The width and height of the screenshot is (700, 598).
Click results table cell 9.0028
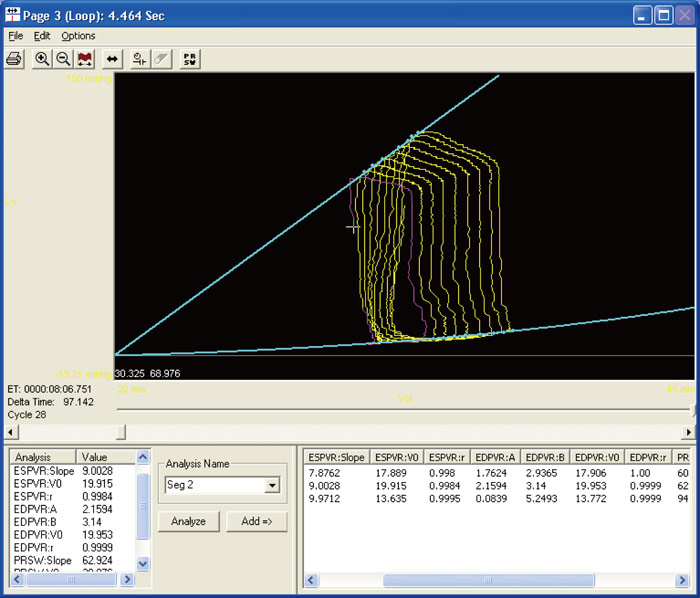click(325, 486)
